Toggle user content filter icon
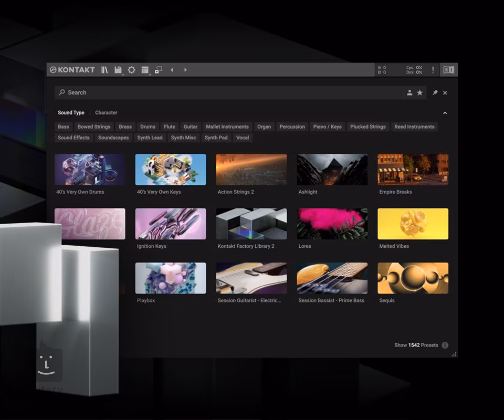Image resolution: width=504 pixels, height=420 pixels. coord(409,93)
